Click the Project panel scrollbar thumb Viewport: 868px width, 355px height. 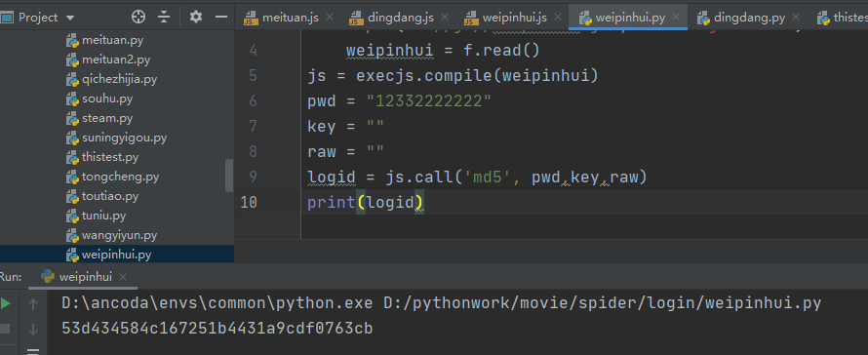229,175
